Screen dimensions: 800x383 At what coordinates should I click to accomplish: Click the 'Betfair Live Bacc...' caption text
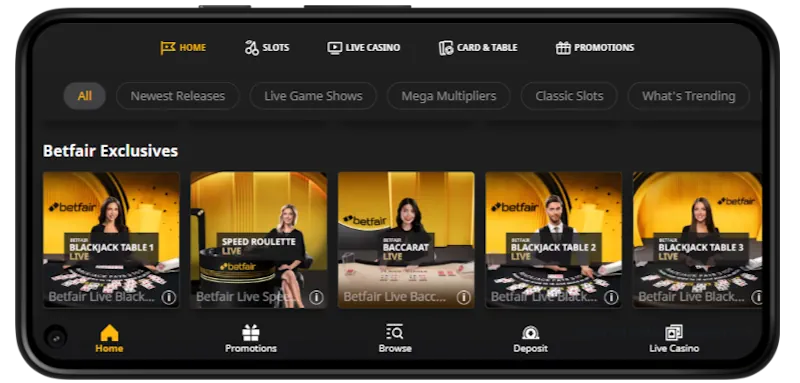coord(395,297)
